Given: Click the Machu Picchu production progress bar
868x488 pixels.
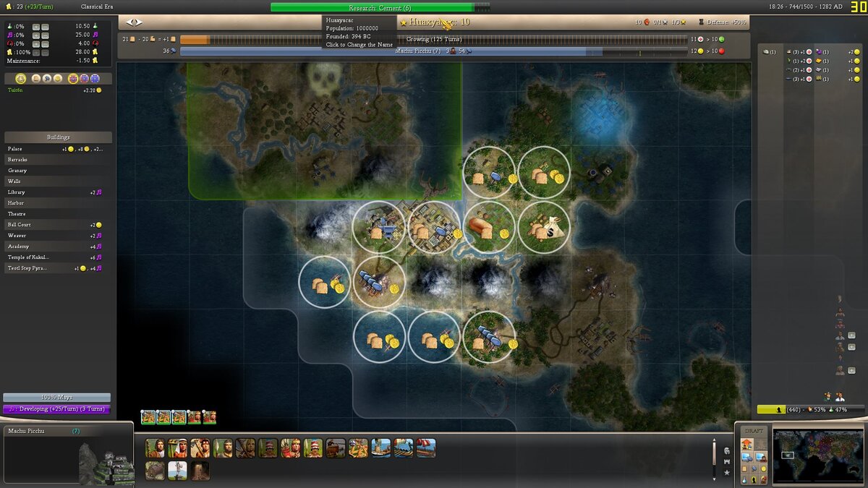Looking at the screenshot, I should click(433, 51).
